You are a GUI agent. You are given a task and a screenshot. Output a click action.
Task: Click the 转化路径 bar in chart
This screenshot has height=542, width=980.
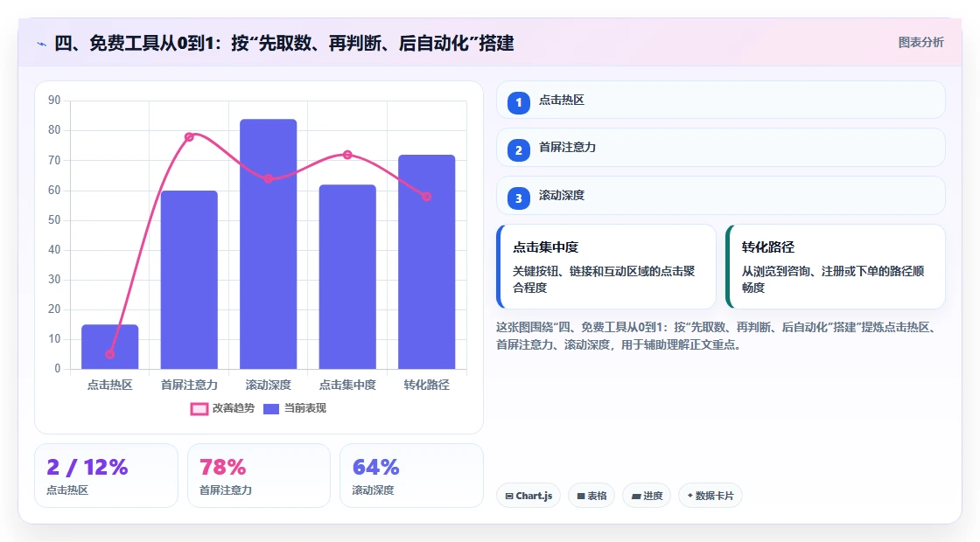(427, 261)
